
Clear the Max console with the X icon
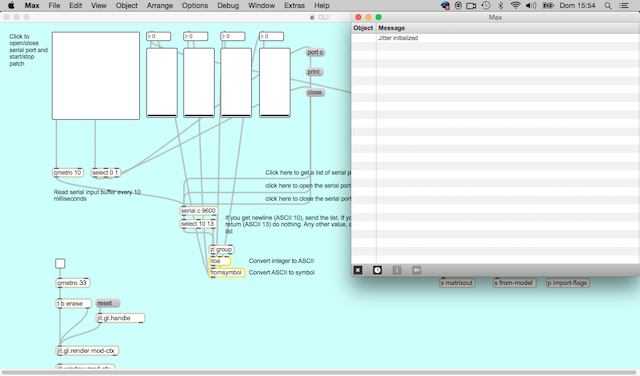click(358, 270)
